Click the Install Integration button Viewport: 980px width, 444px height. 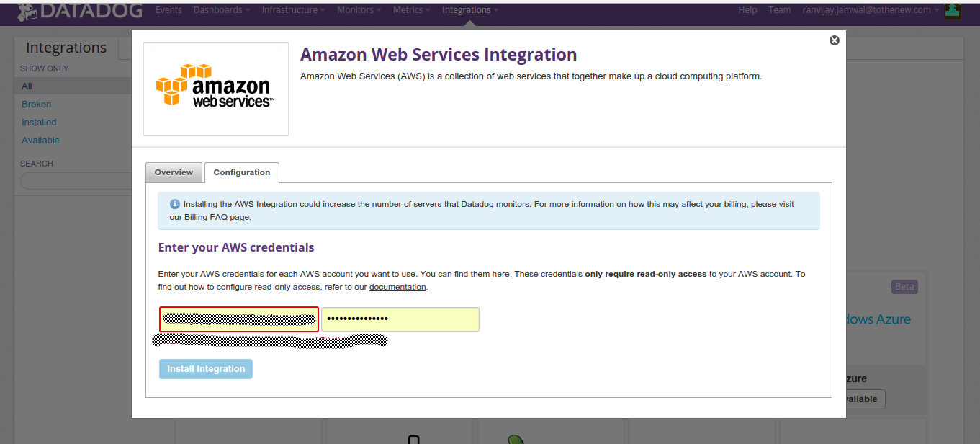[206, 369]
